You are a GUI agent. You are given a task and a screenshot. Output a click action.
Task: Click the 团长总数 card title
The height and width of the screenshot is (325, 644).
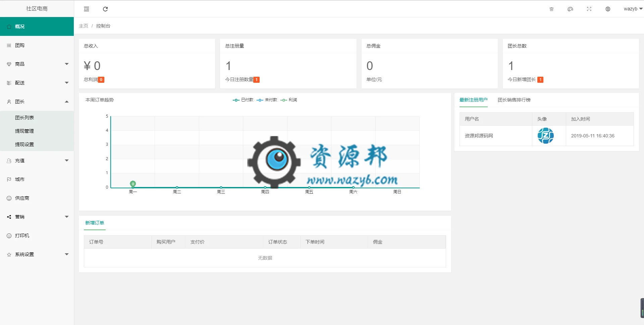[x=517, y=46]
